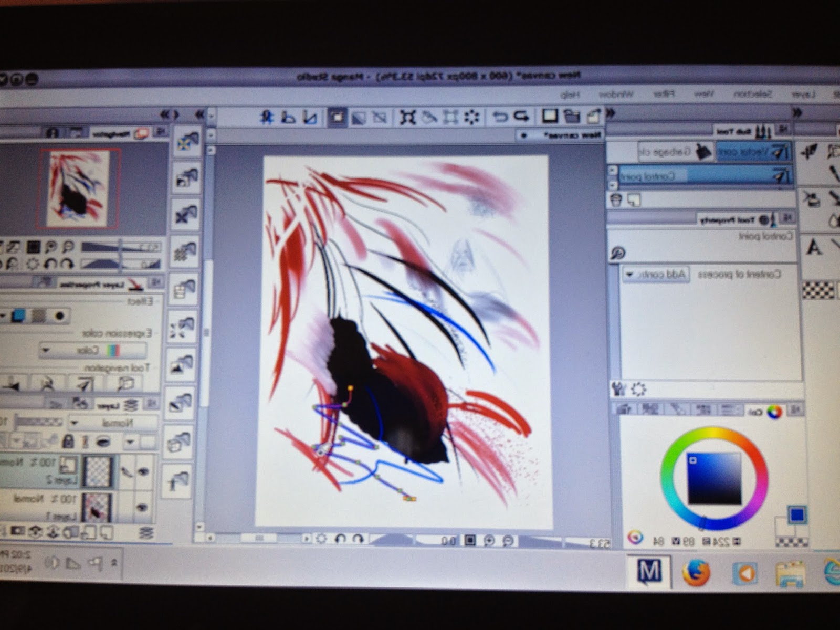
Task: Open the Filter menu
Action: pyautogui.click(x=664, y=94)
